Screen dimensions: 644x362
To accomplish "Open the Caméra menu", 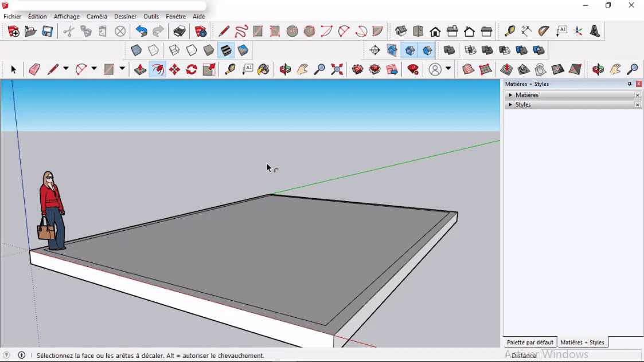I will point(97,16).
